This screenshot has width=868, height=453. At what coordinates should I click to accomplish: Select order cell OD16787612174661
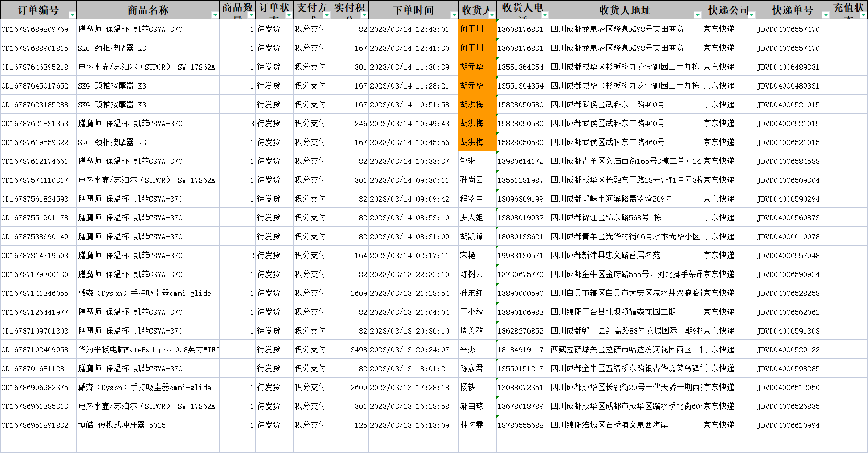pos(38,161)
